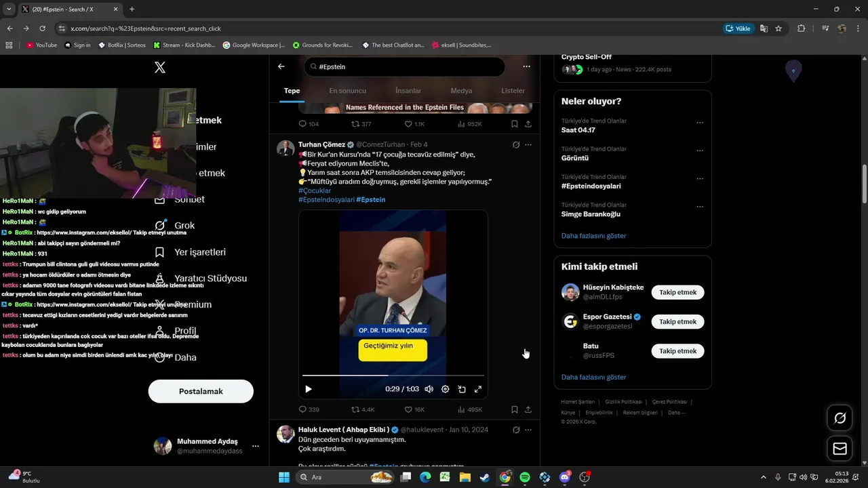Open the #Çocuklar hashtag link
The width and height of the screenshot is (868, 488).
315,190
